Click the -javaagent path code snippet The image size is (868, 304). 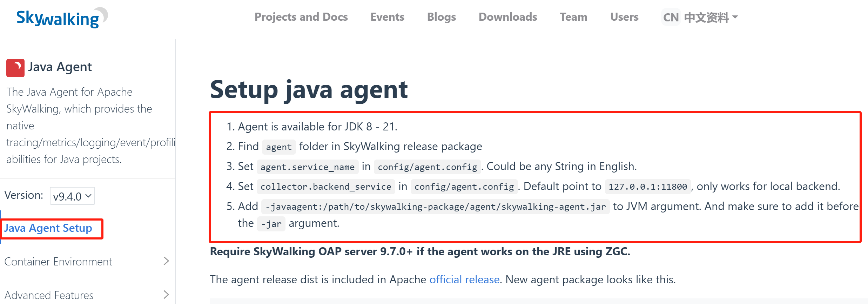tap(436, 207)
